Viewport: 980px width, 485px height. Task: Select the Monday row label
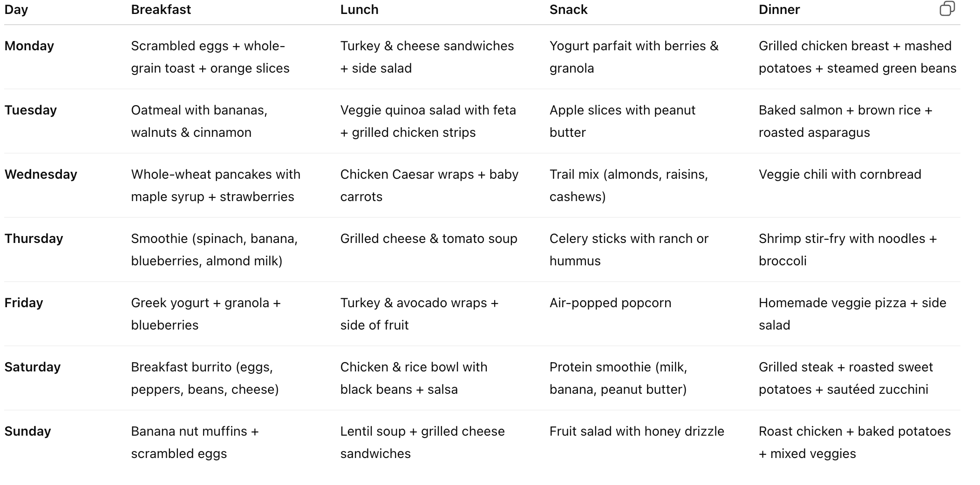coord(29,46)
